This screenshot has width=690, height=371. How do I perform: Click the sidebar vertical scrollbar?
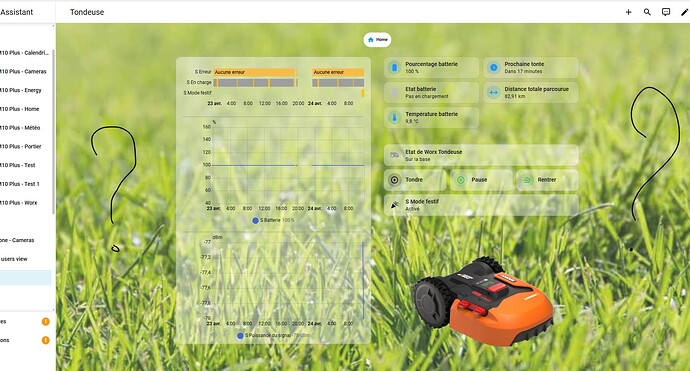click(x=54, y=132)
